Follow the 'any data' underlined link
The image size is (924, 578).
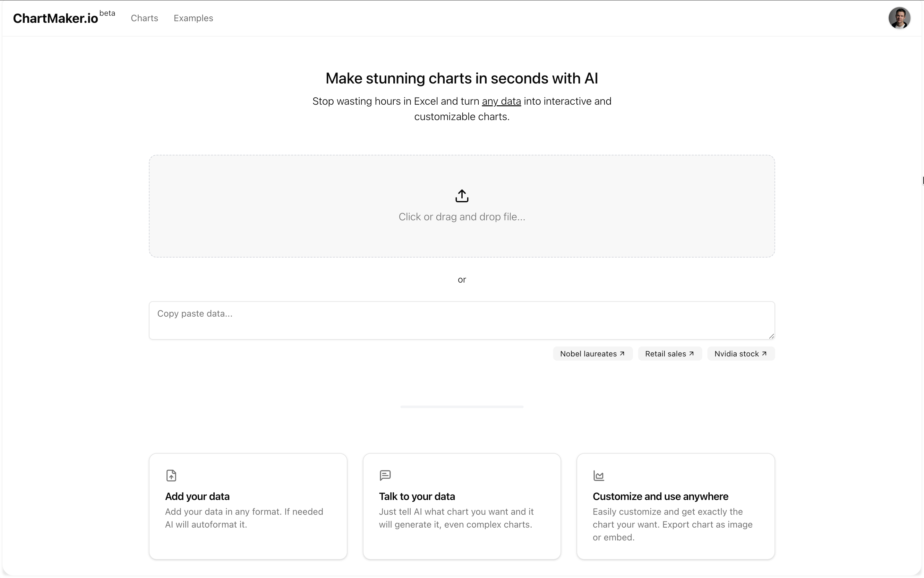coord(501,101)
